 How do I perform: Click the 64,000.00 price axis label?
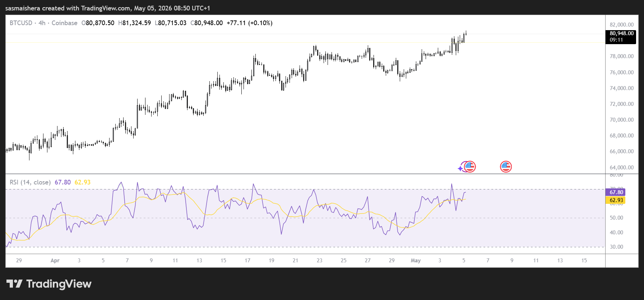point(622,168)
